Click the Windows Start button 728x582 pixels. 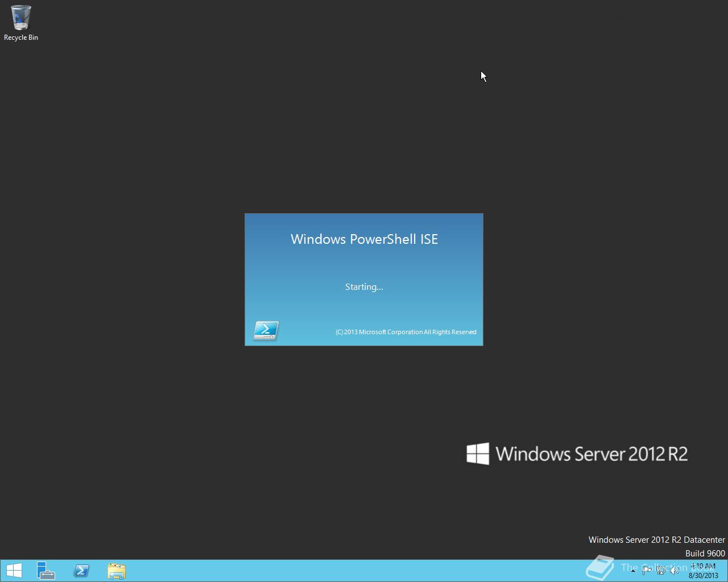[14, 571]
